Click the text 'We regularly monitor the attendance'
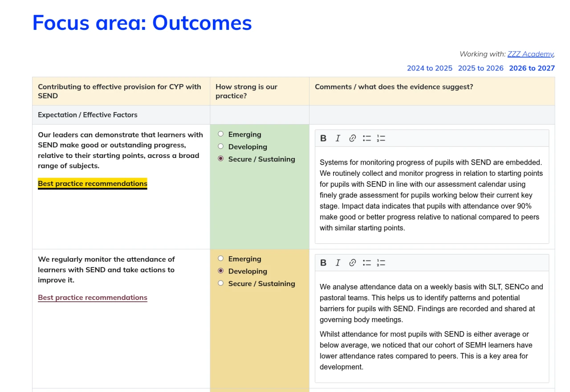Viewport: 570px width, 392px height. [106, 259]
